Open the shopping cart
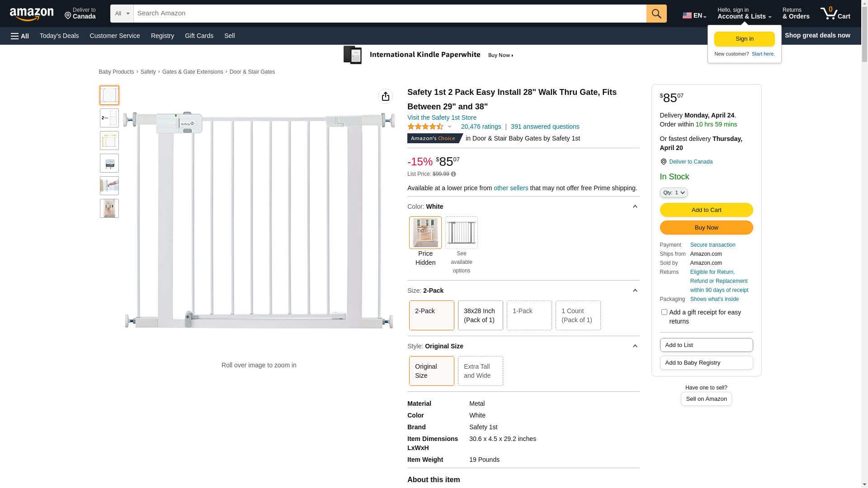868x488 pixels. pos(835,14)
